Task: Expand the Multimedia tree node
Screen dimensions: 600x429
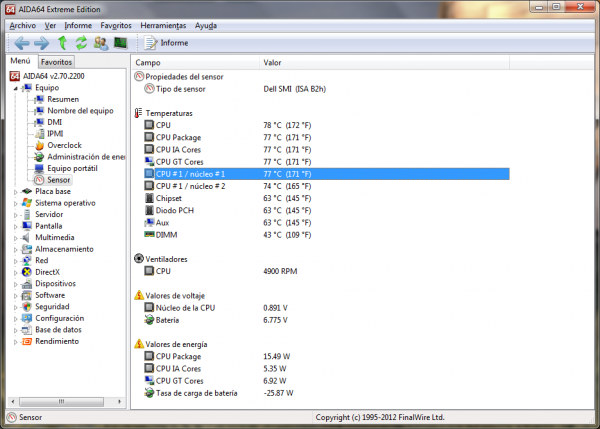Action: tap(15, 238)
